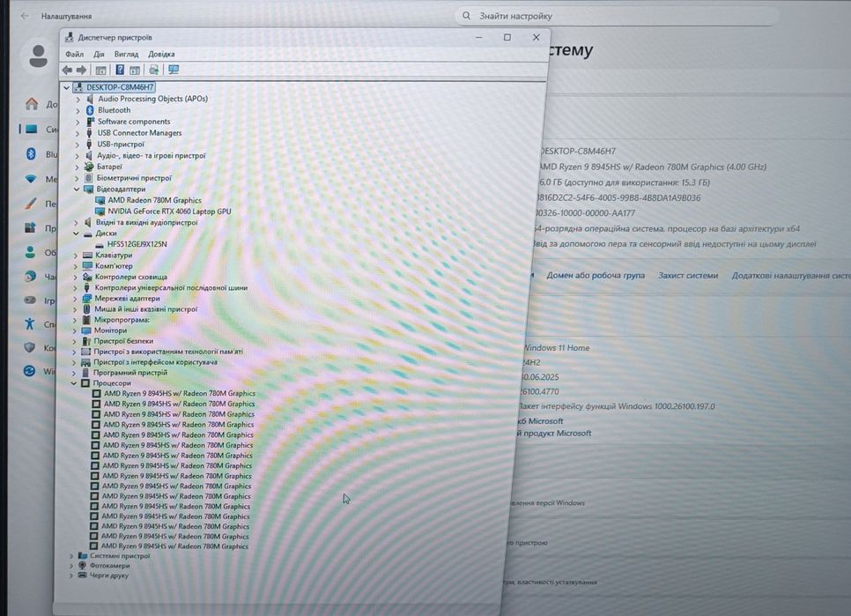This screenshot has height=616, width=851.
Task: Click the Черги друку printer icon
Action: click(83, 575)
